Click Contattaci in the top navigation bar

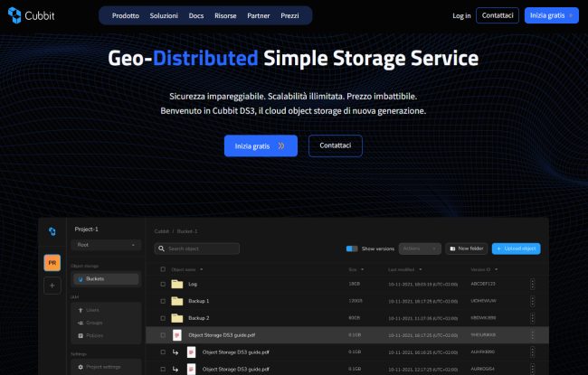point(498,15)
